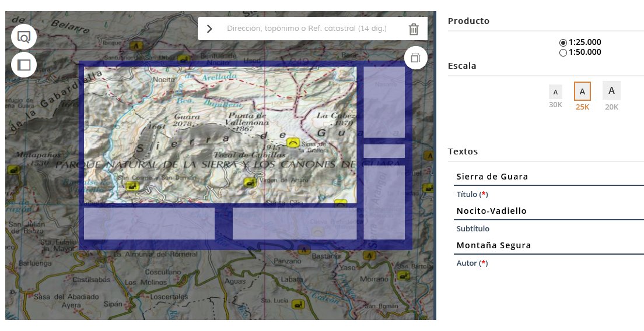Toggle the side panel layout icon

pyautogui.click(x=24, y=65)
